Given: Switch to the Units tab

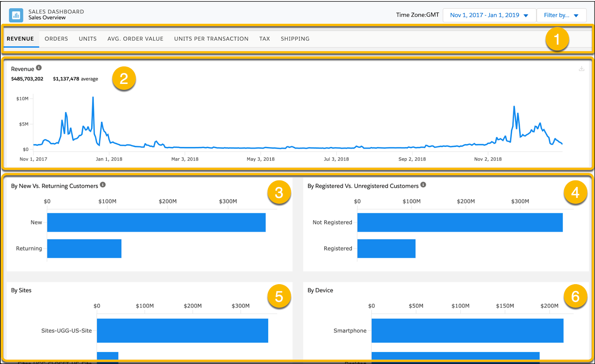Looking at the screenshot, I should pos(88,39).
